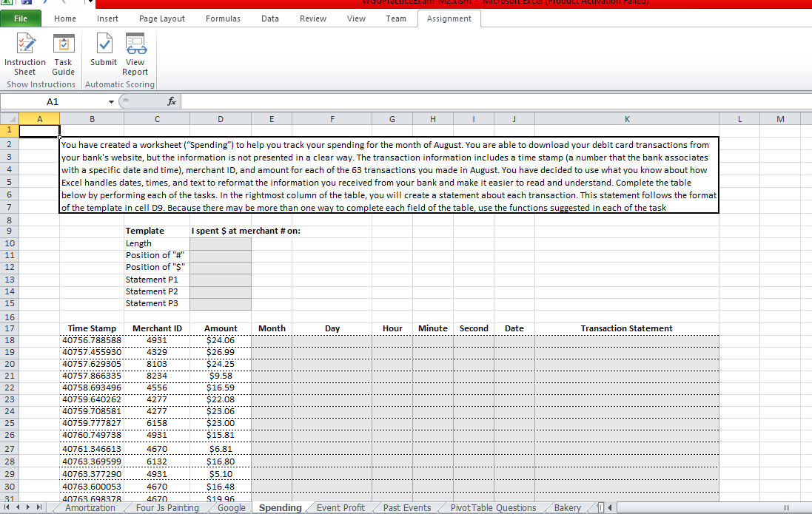Switch to the Home ribbon tab

[64, 18]
